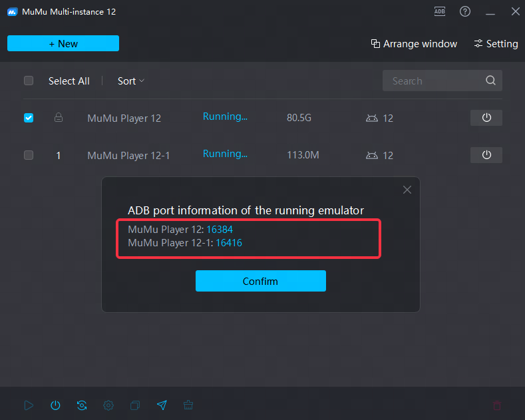This screenshot has width=525, height=420.
Task: Check the MuMu Player 12-1 checkbox
Action: click(x=29, y=155)
